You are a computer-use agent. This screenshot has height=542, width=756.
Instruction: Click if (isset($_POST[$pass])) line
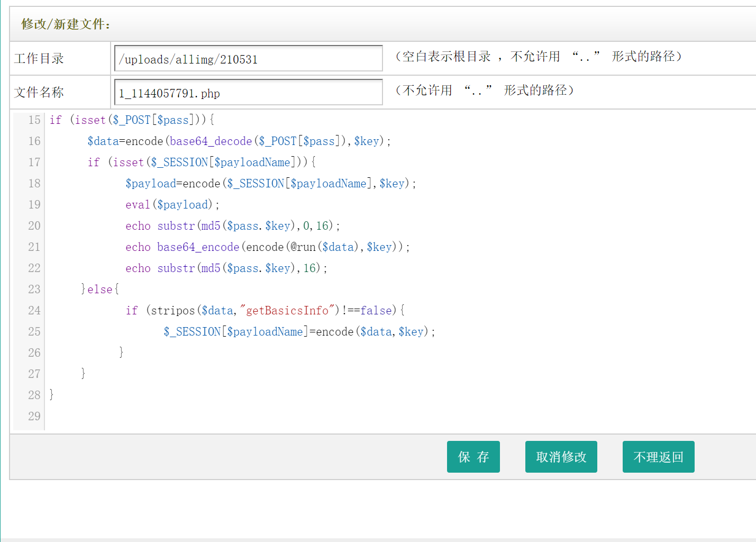132,120
